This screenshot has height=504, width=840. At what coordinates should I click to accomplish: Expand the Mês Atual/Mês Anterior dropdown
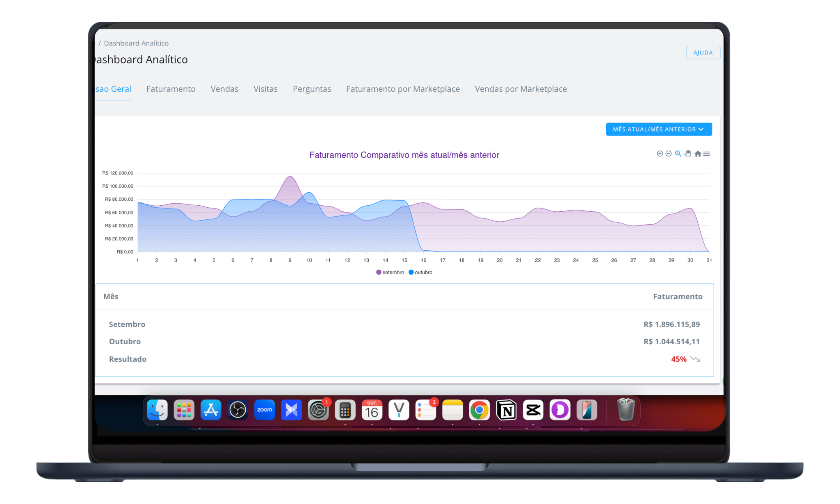[x=659, y=129]
